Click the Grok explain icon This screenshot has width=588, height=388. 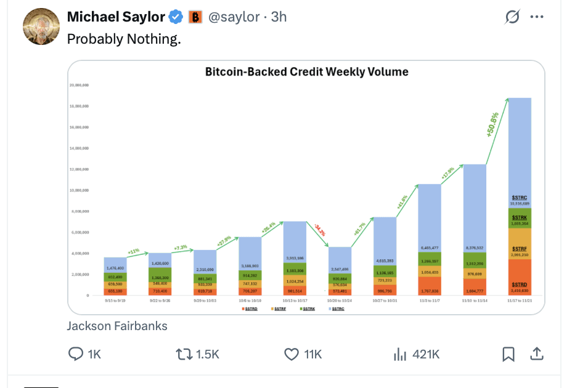512,17
